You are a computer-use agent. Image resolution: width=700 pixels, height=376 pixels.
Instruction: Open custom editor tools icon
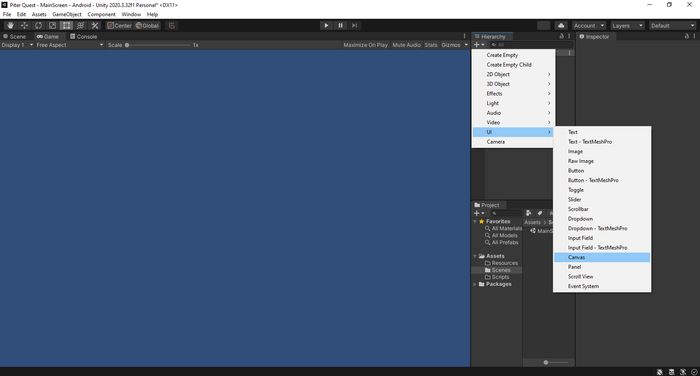tap(95, 25)
